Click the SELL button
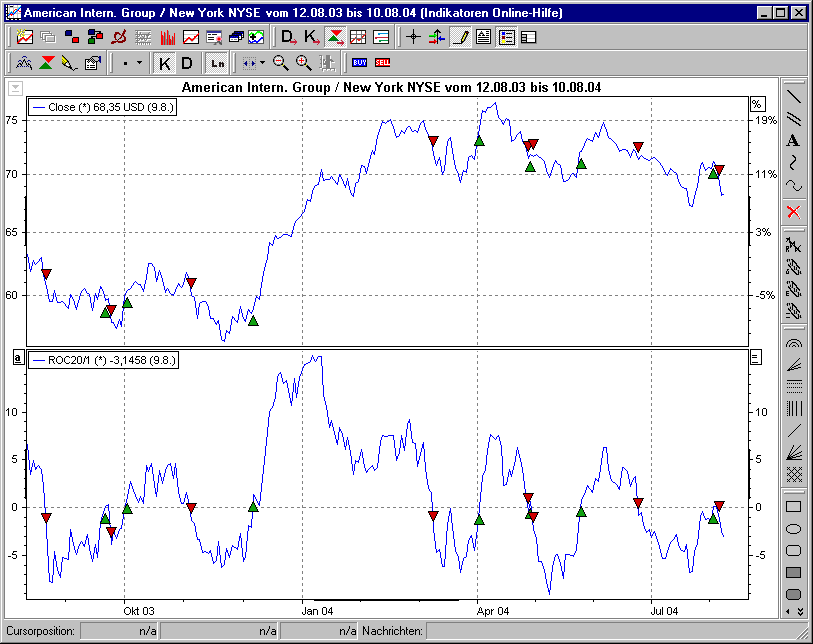This screenshot has width=813, height=644. [x=385, y=62]
